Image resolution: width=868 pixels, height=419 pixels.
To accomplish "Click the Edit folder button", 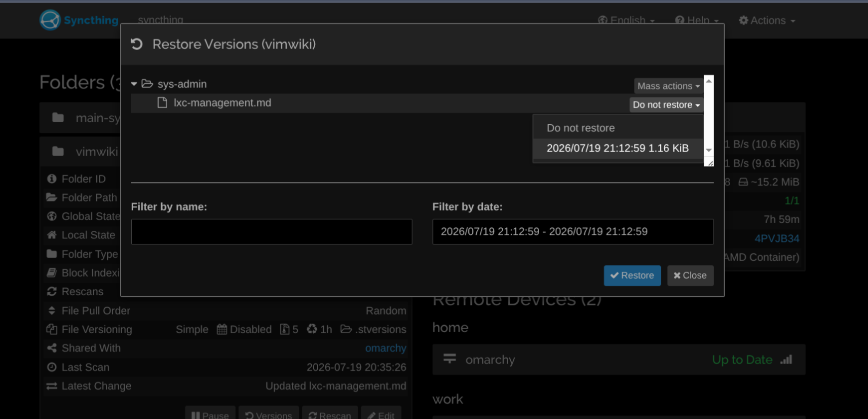I will pos(381,414).
